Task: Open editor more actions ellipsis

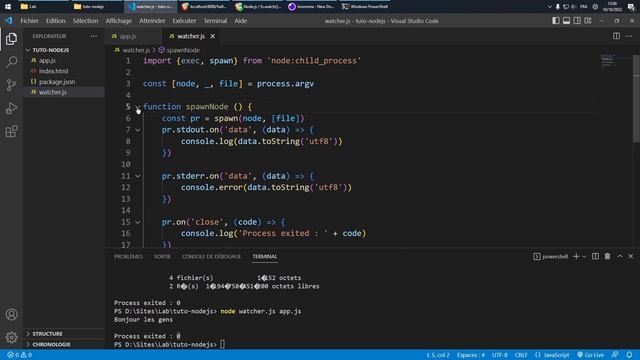Action: [x=629, y=36]
